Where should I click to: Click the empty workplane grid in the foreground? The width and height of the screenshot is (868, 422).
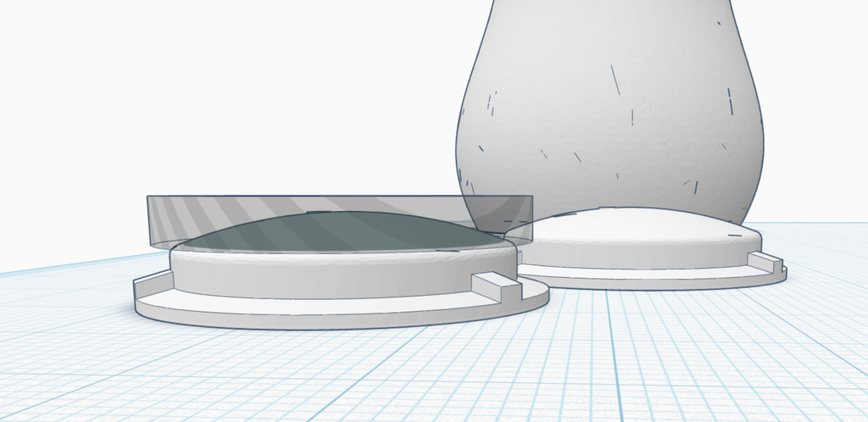tap(424, 381)
